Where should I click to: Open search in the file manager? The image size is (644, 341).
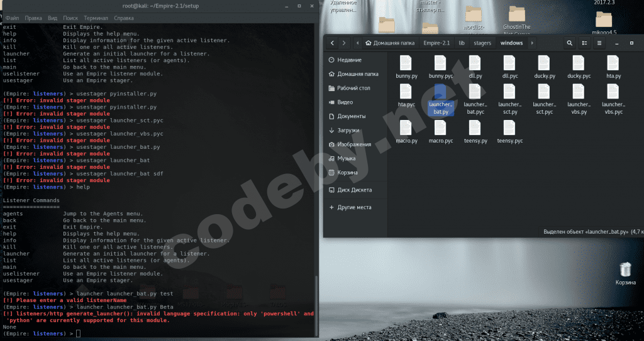(569, 43)
